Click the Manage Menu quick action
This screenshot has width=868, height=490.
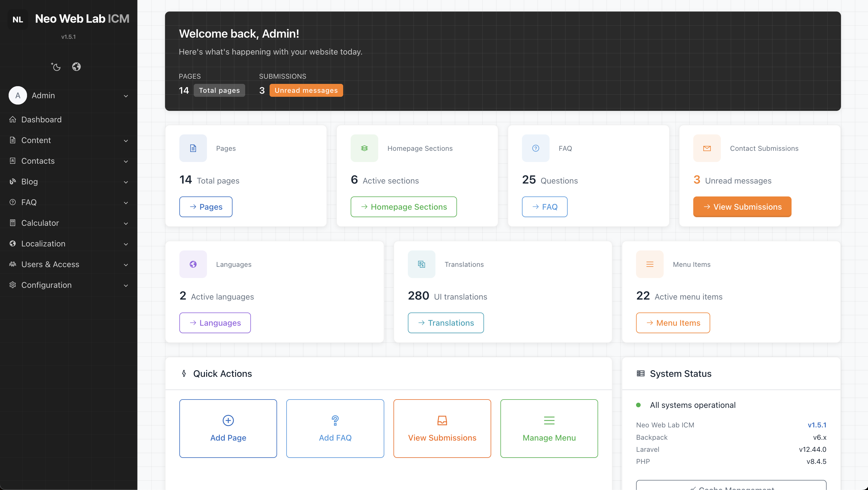coord(549,429)
